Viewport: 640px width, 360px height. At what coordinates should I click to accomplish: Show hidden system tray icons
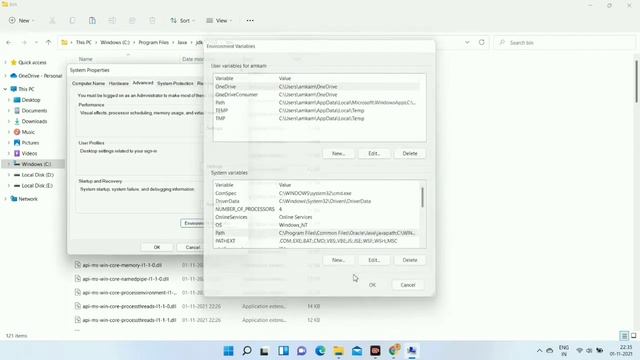pos(539,351)
